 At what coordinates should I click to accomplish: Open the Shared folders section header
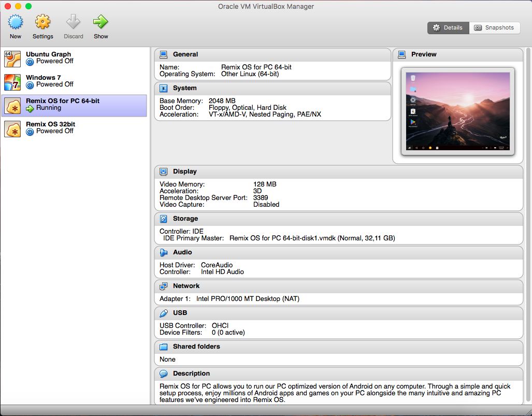click(x=339, y=347)
